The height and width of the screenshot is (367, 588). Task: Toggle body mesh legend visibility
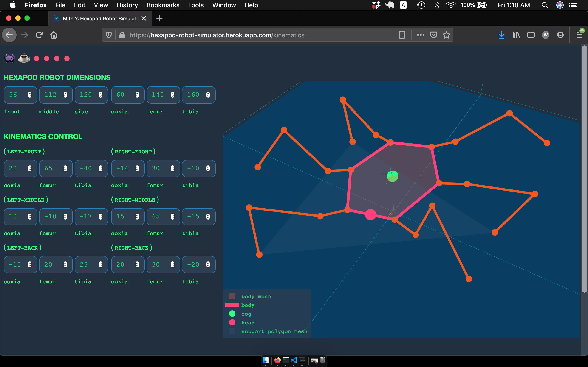(256, 296)
